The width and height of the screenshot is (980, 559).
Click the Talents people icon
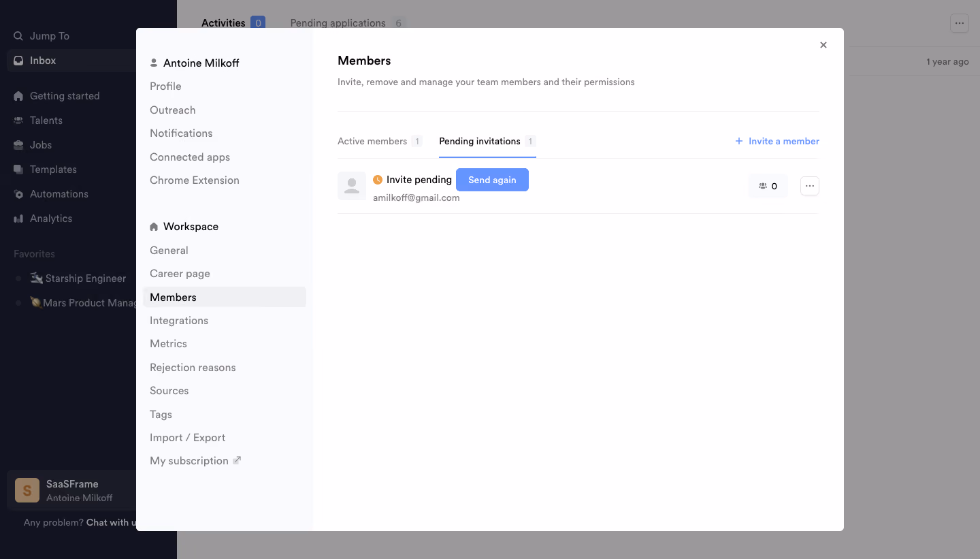[18, 121]
